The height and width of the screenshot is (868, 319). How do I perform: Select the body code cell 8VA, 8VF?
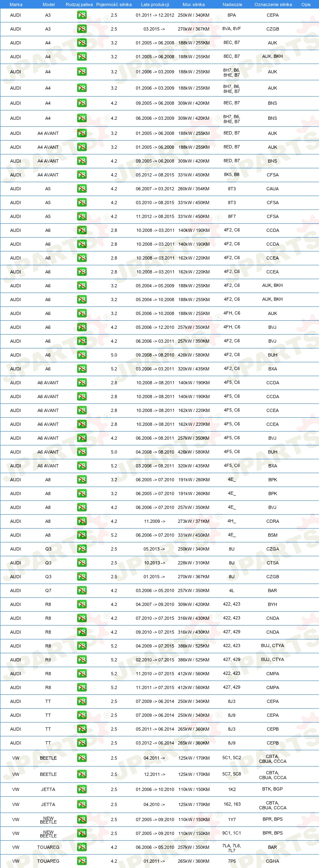pyautogui.click(x=232, y=29)
